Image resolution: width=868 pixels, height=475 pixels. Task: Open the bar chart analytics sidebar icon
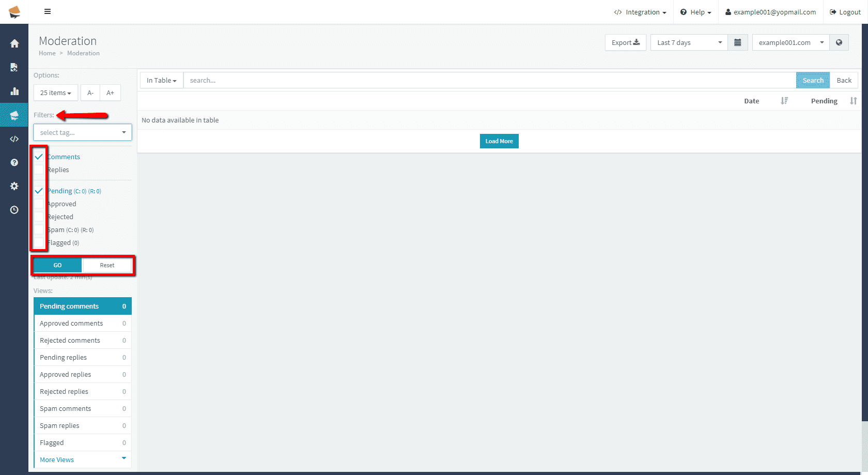pos(14,91)
